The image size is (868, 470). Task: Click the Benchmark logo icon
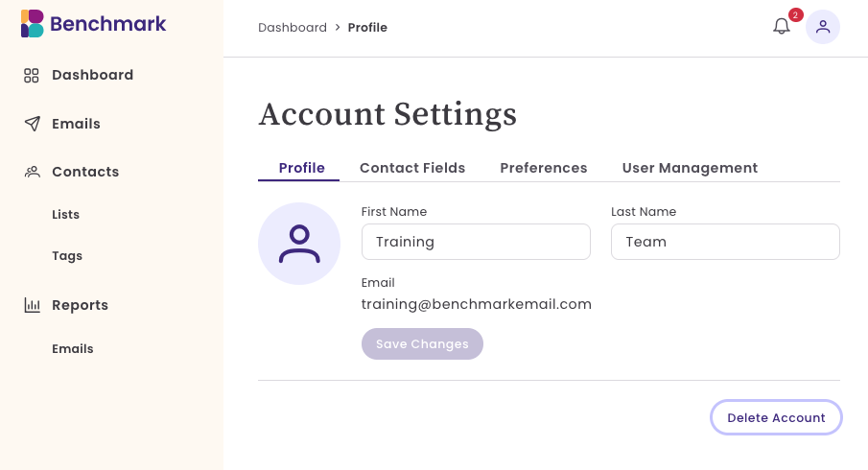click(x=32, y=23)
